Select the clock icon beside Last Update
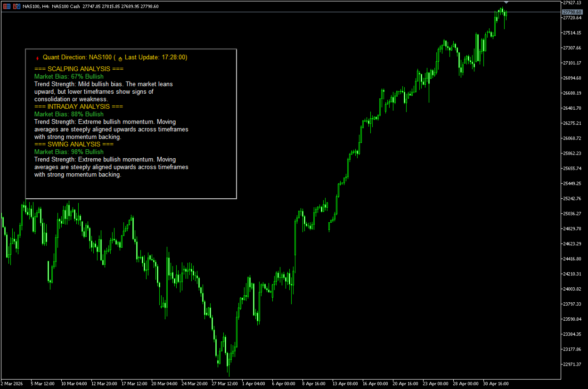The width and height of the screenshot is (588, 389). pyautogui.click(x=120, y=58)
